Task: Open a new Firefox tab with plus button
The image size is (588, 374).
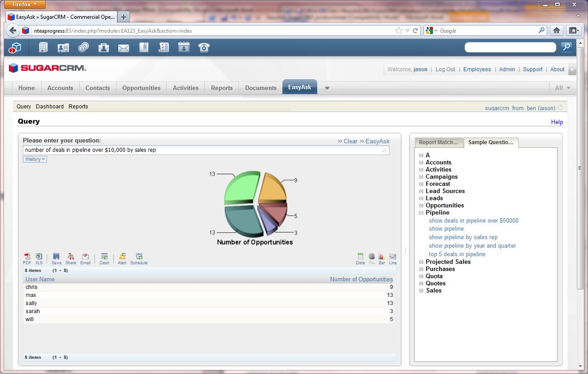Action: pos(124,17)
